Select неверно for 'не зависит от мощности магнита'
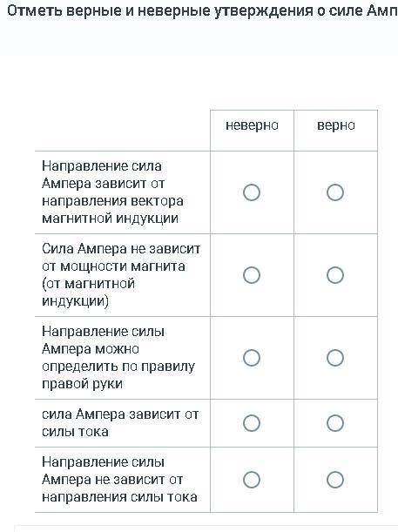Screen dimensions: 398x532 (252, 275)
